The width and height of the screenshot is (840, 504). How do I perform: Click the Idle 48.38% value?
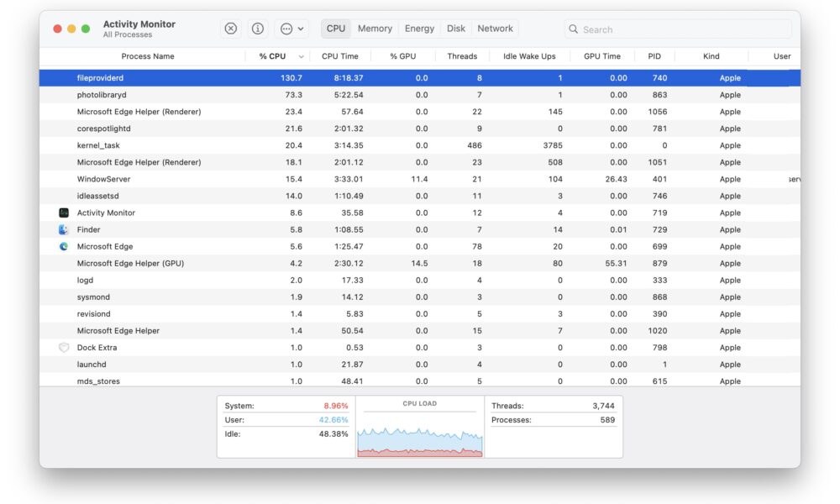333,433
